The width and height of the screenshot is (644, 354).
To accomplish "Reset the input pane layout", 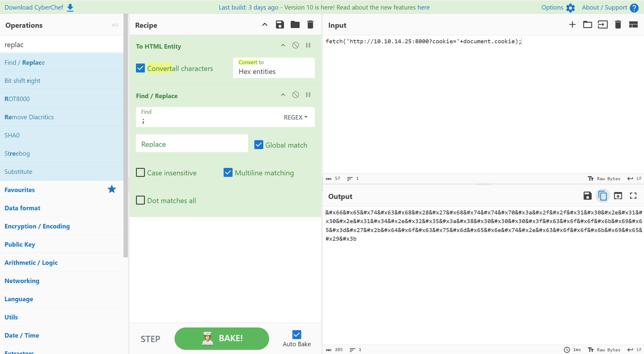I will 633,25.
